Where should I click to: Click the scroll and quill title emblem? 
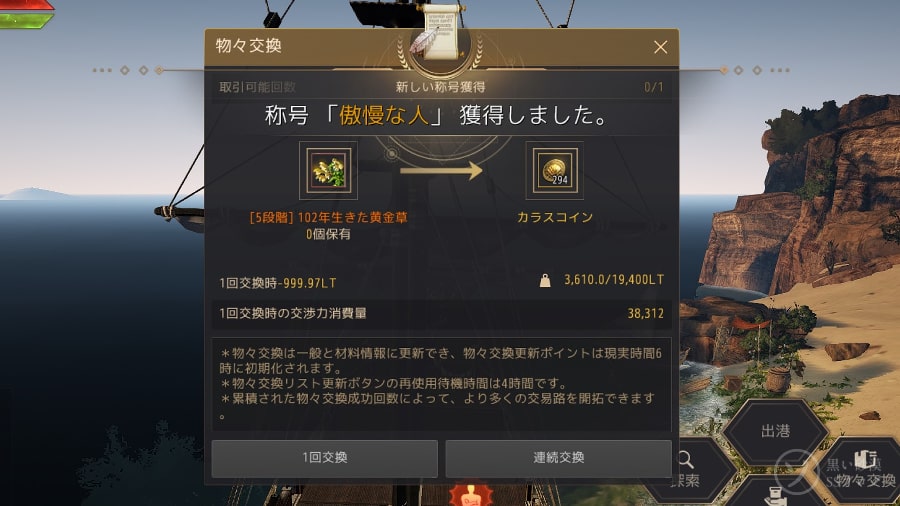click(x=441, y=33)
